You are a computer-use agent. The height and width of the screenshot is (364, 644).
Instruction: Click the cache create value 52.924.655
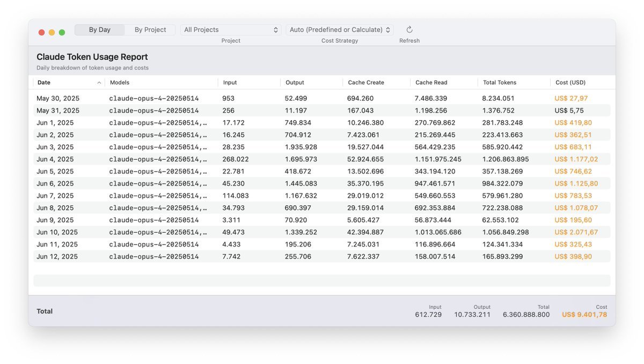click(x=365, y=159)
